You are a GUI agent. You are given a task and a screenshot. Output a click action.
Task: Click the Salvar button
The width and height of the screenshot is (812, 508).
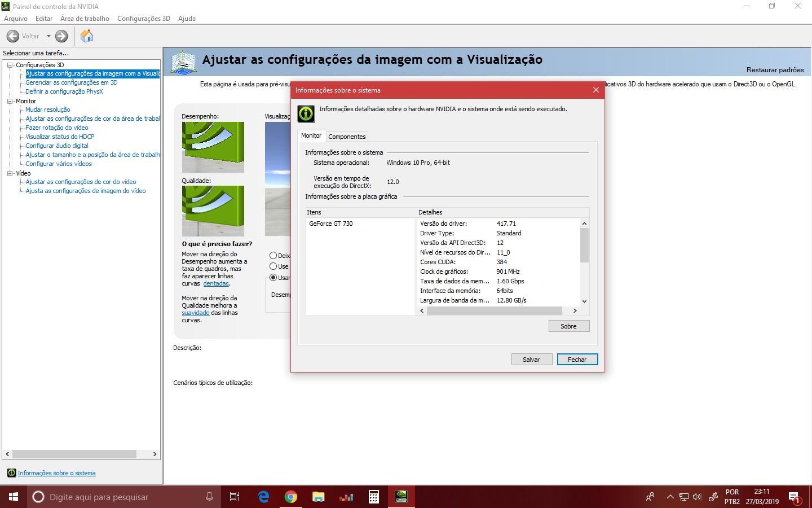(x=531, y=360)
